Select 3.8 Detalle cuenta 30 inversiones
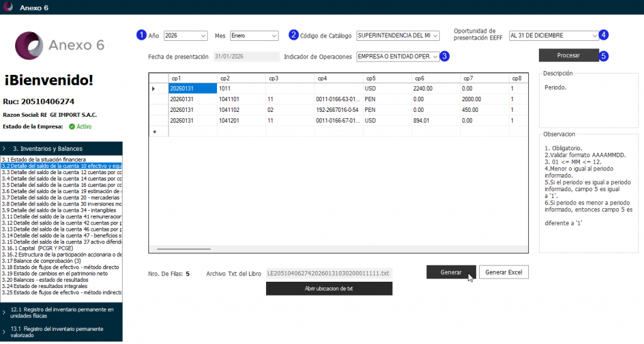The width and height of the screenshot is (644, 344). coord(62,204)
